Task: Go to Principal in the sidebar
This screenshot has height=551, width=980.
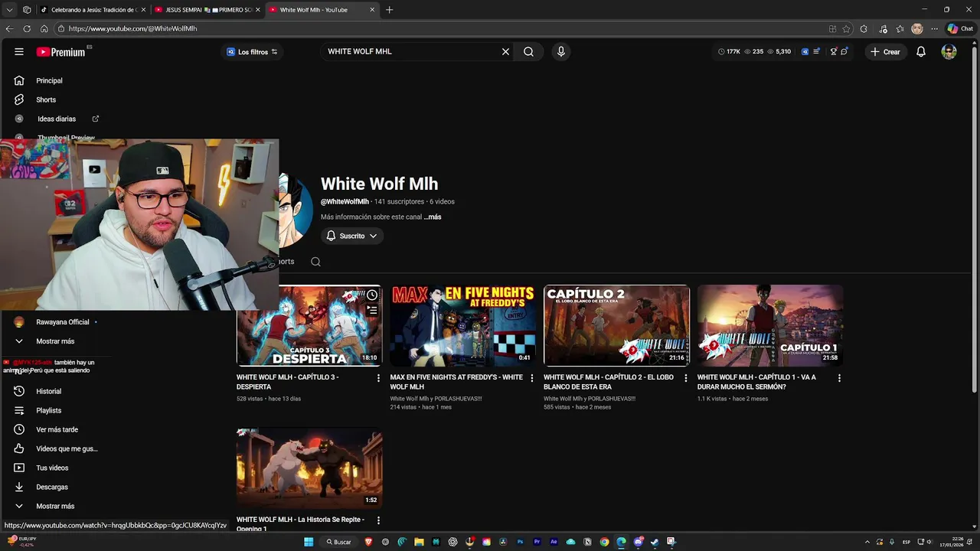Action: click(x=49, y=80)
